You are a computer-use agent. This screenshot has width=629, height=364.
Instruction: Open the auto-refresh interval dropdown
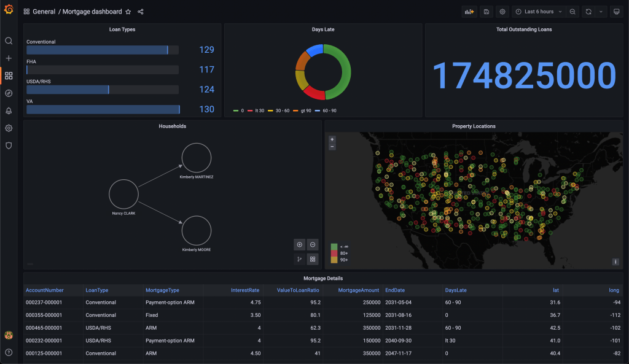pyautogui.click(x=600, y=12)
